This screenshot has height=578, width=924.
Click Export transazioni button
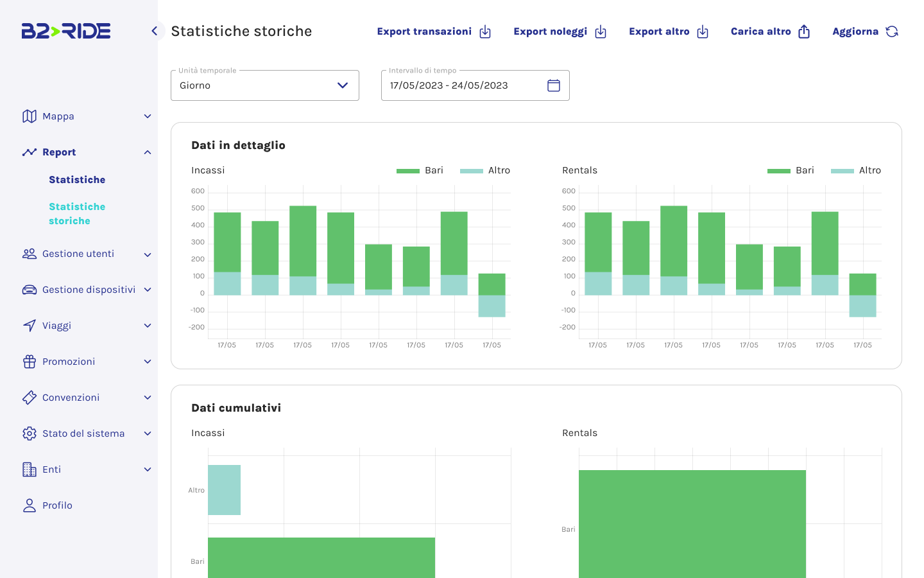434,31
